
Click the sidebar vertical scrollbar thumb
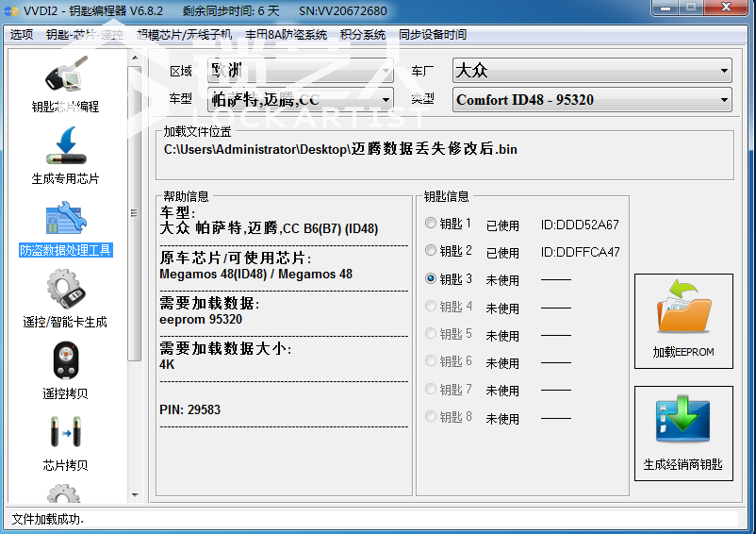[x=135, y=213]
